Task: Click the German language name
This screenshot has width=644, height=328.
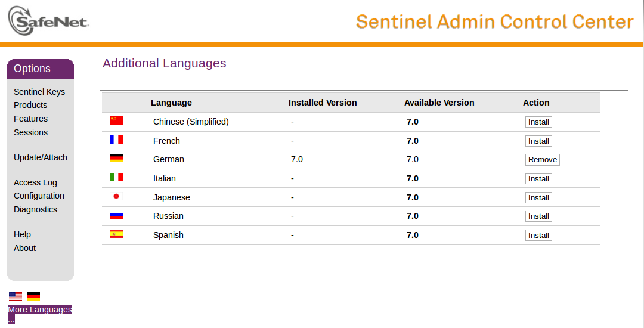Action: point(169,159)
